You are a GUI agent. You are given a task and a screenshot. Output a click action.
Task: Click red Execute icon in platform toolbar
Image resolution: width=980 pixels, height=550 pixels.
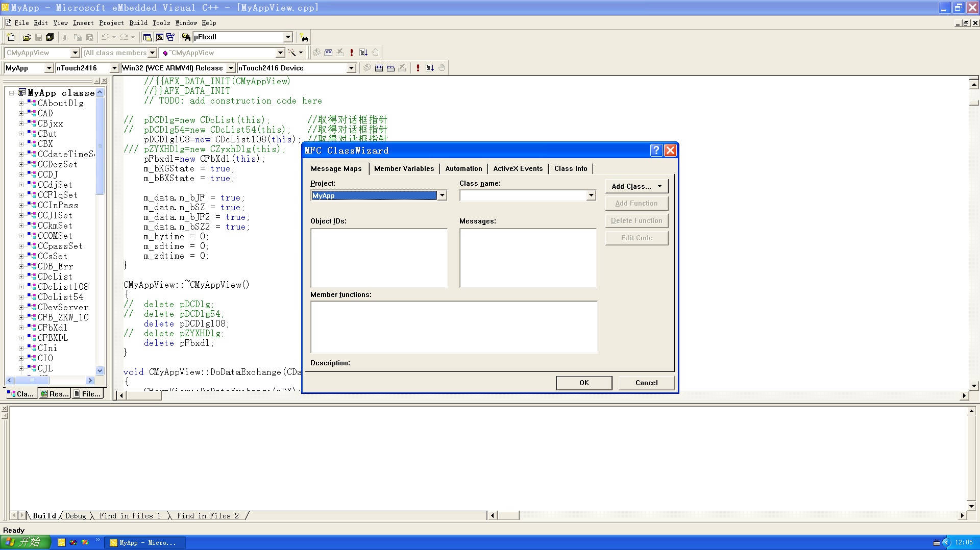(x=418, y=68)
